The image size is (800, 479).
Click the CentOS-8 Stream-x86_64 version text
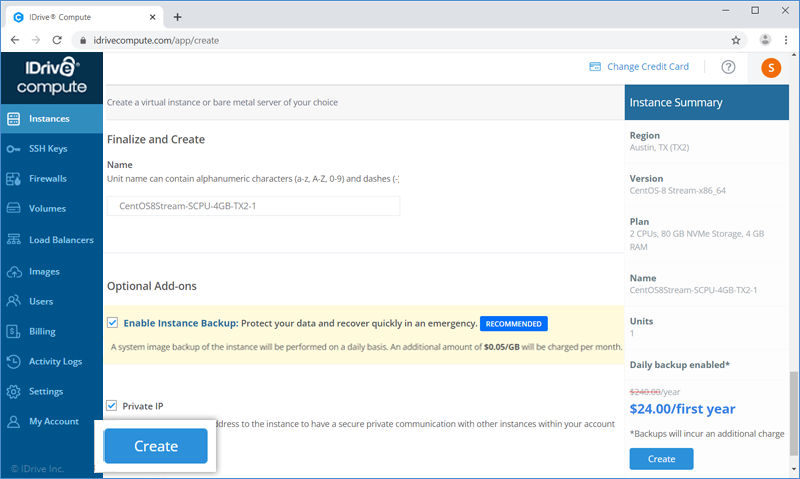pos(678,191)
